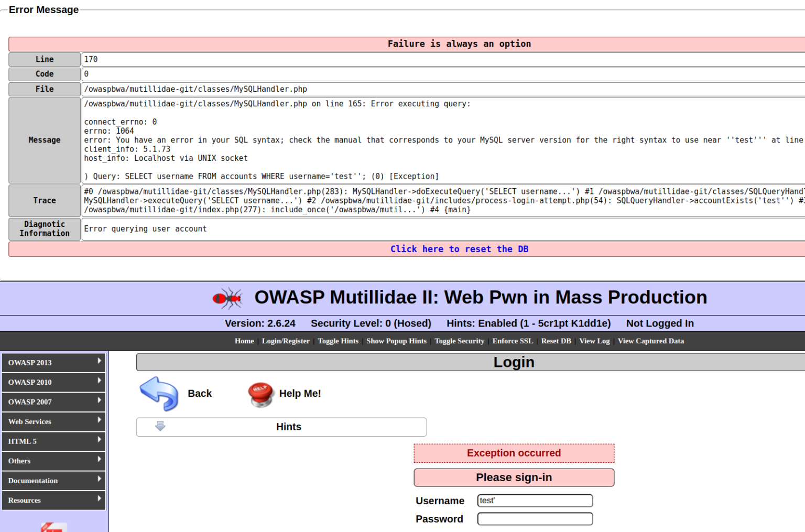This screenshot has height=532, width=805.
Task: Open the Documentation sidebar menu
Action: (54, 481)
